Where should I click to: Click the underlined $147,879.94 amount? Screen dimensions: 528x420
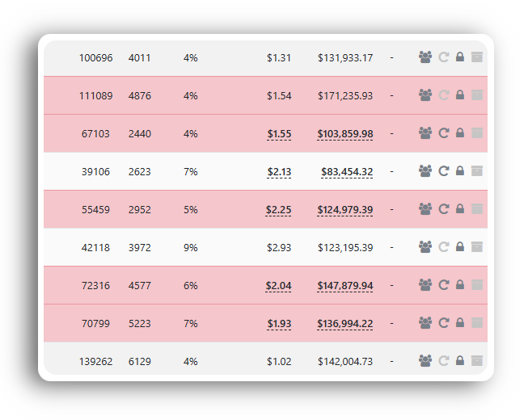click(345, 286)
